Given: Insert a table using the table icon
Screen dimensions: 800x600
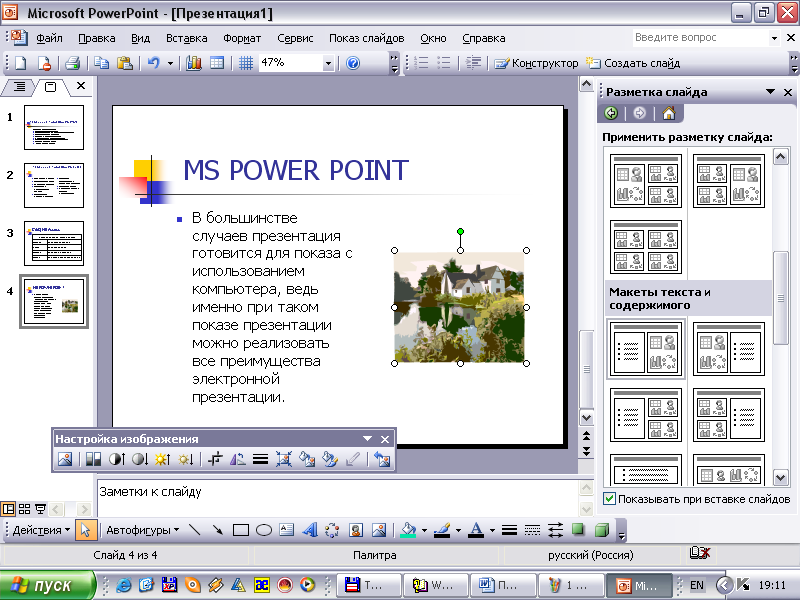Looking at the screenshot, I should click(x=217, y=63).
